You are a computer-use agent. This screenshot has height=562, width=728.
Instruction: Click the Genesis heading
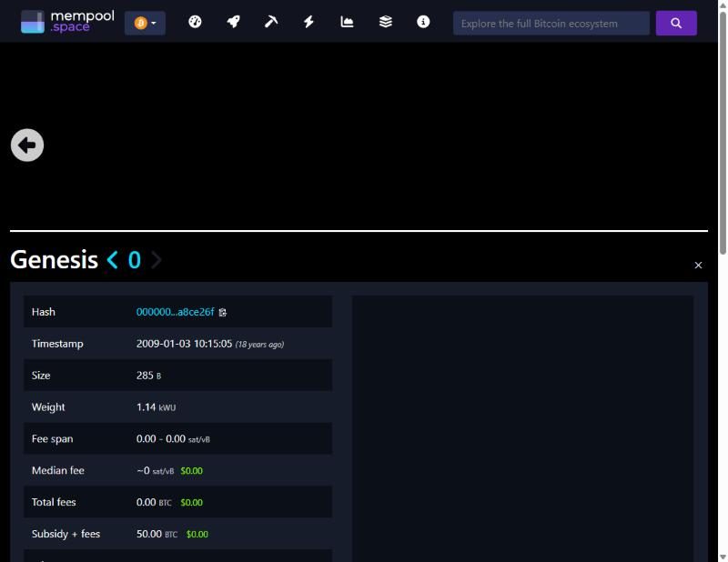point(54,259)
